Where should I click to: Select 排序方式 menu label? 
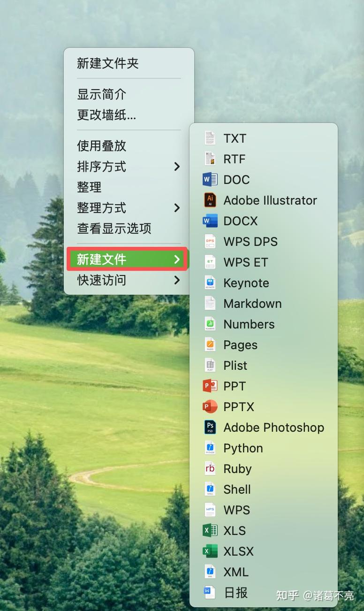pos(102,167)
